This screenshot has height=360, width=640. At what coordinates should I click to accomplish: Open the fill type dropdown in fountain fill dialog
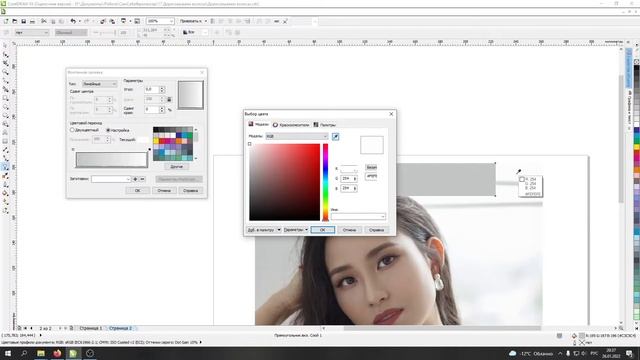pyautogui.click(x=100, y=84)
